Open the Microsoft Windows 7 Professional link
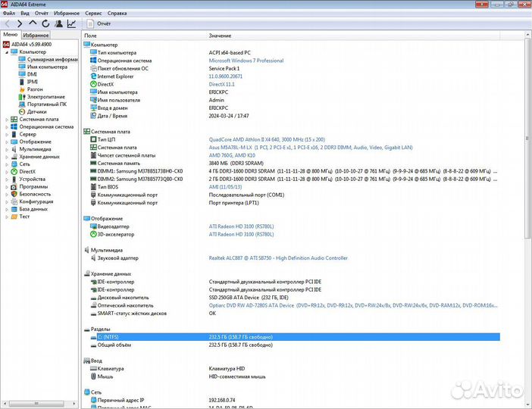 point(246,61)
